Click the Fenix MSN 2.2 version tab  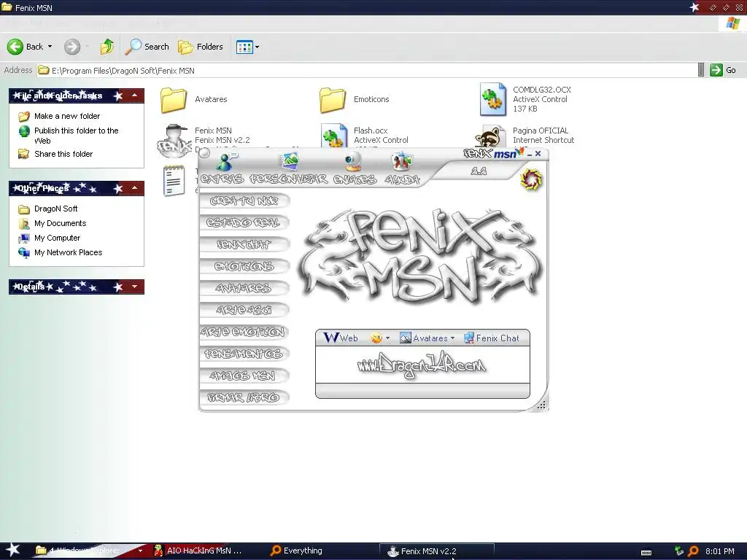(x=479, y=171)
